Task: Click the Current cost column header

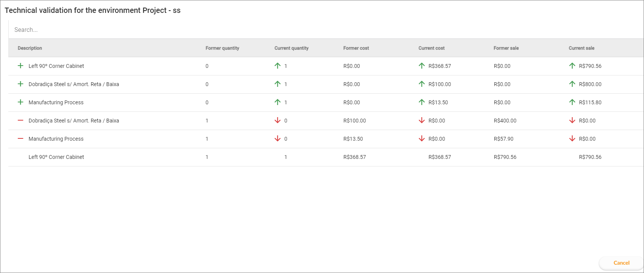Action: [x=432, y=48]
